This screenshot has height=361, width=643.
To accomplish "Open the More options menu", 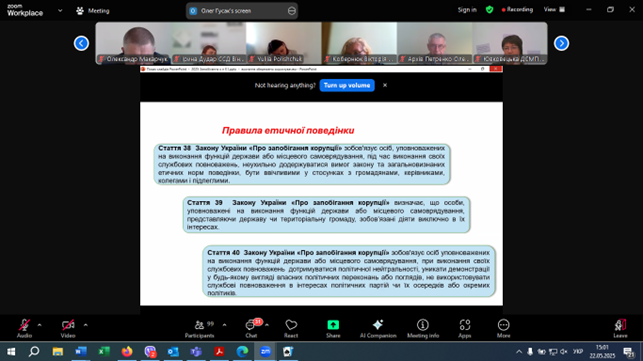I will [504, 329].
